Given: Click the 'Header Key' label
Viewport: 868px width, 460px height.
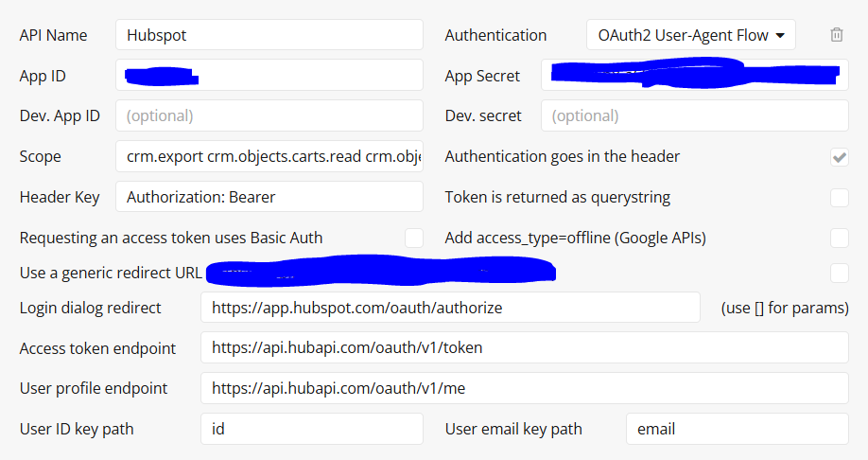Looking at the screenshot, I should pyautogui.click(x=60, y=197).
